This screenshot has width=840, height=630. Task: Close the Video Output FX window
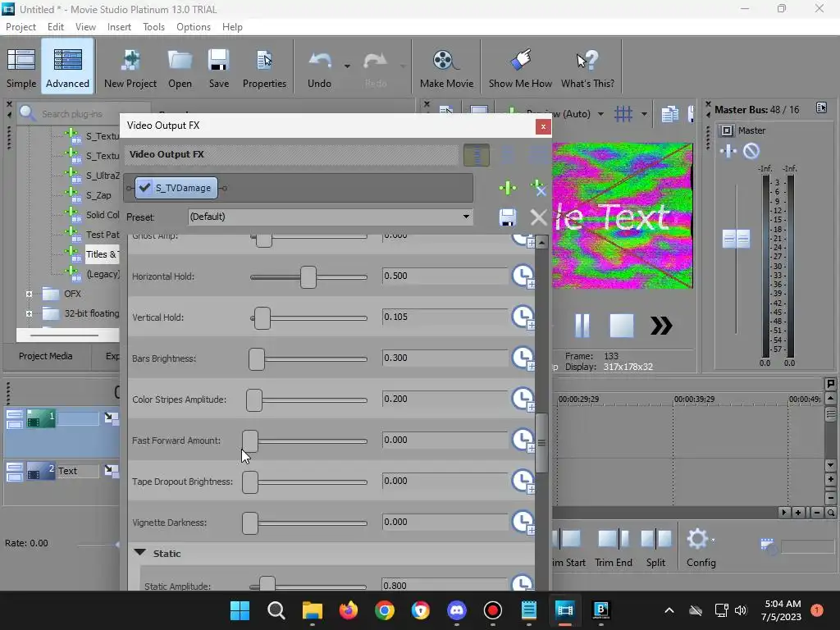point(543,126)
